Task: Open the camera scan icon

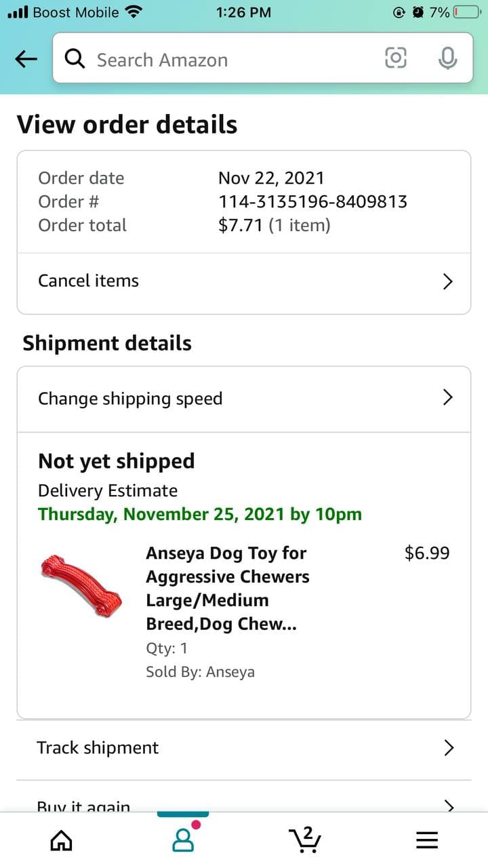Action: point(396,59)
